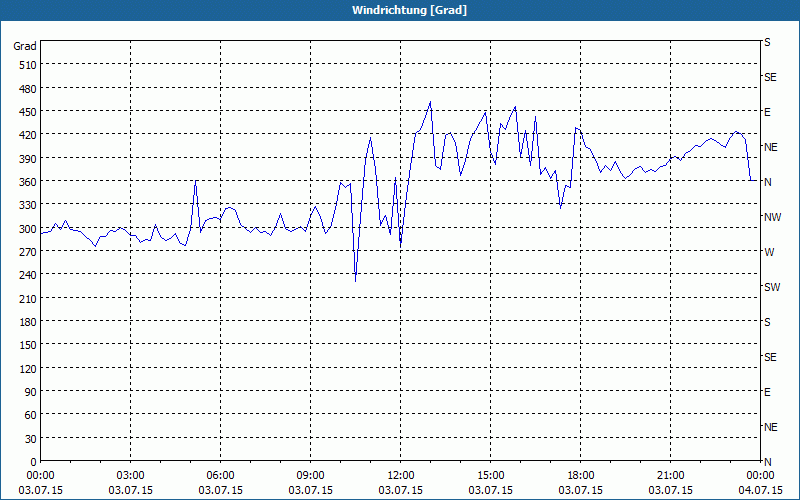
Task: Click the '390' y-axis value
Action: point(29,159)
